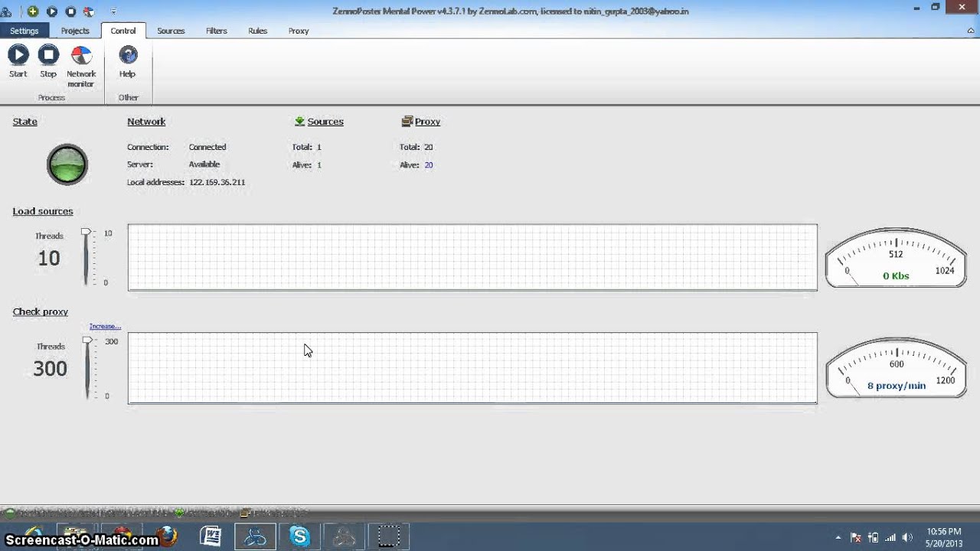Click the green Sources download icon
Viewport: 980px width, 551px height.
tap(299, 121)
